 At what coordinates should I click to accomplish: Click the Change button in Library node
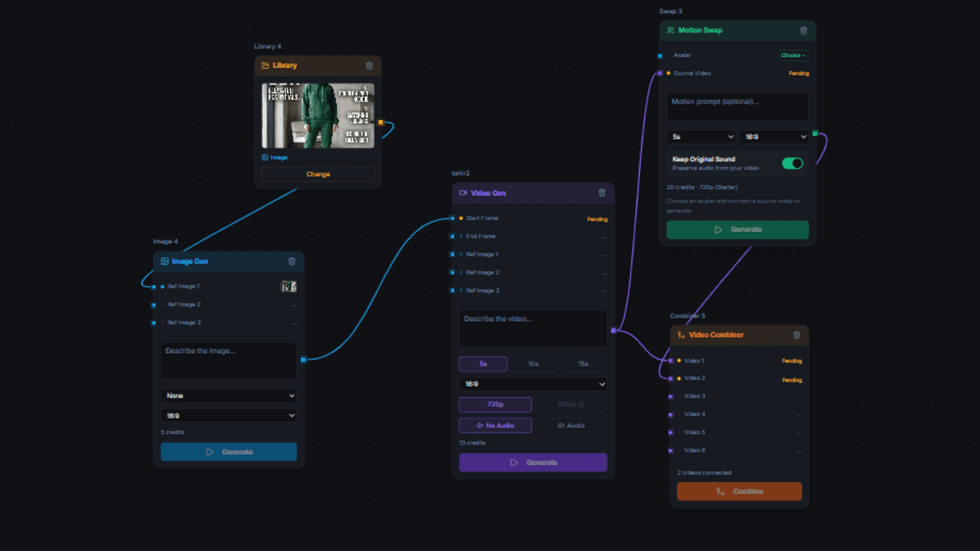tap(318, 174)
